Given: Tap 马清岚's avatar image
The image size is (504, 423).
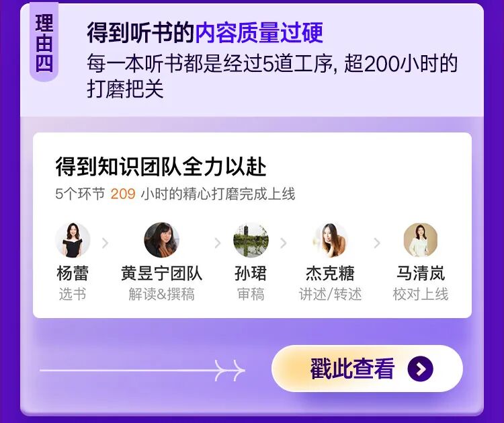Looking at the screenshot, I should (x=421, y=240).
